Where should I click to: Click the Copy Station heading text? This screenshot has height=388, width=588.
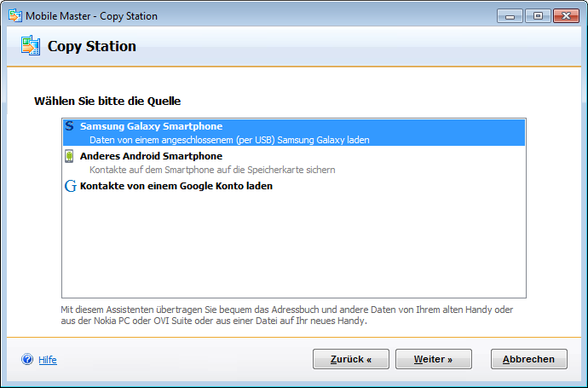(x=92, y=46)
